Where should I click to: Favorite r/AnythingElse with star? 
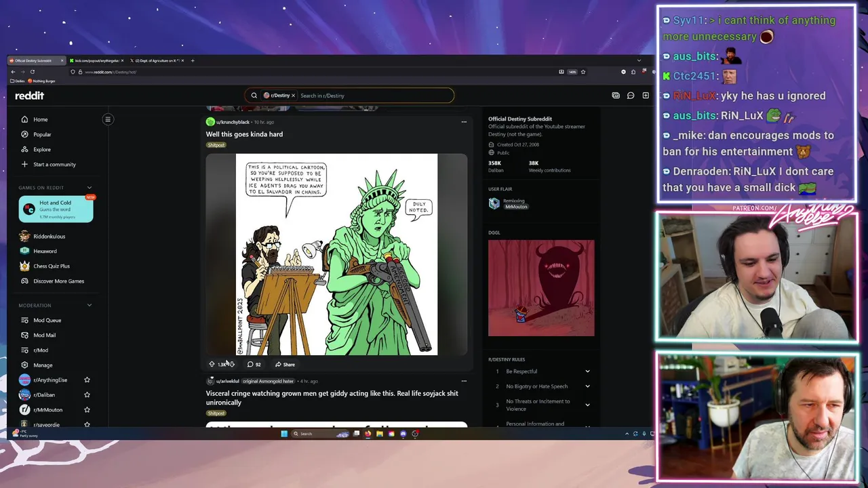87,380
